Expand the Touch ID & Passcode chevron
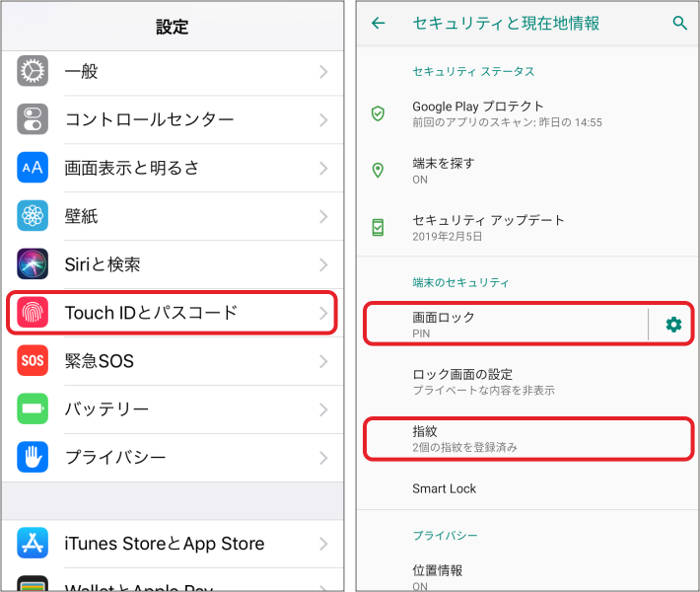This screenshot has width=700, height=592. pos(323,313)
